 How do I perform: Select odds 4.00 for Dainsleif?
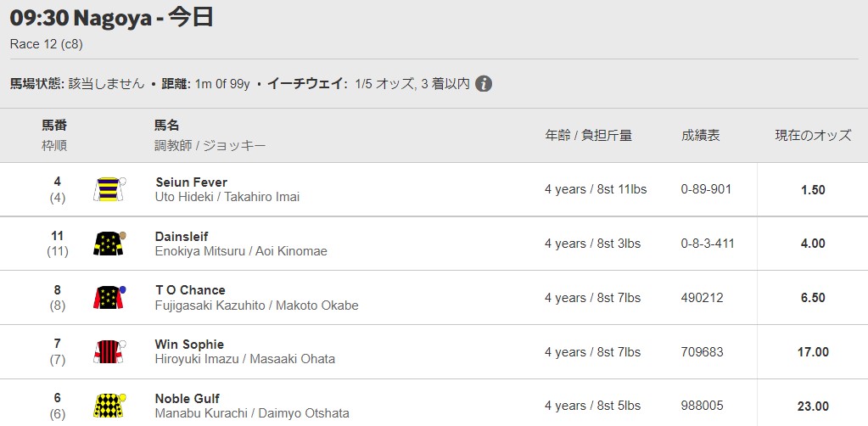[x=813, y=244]
